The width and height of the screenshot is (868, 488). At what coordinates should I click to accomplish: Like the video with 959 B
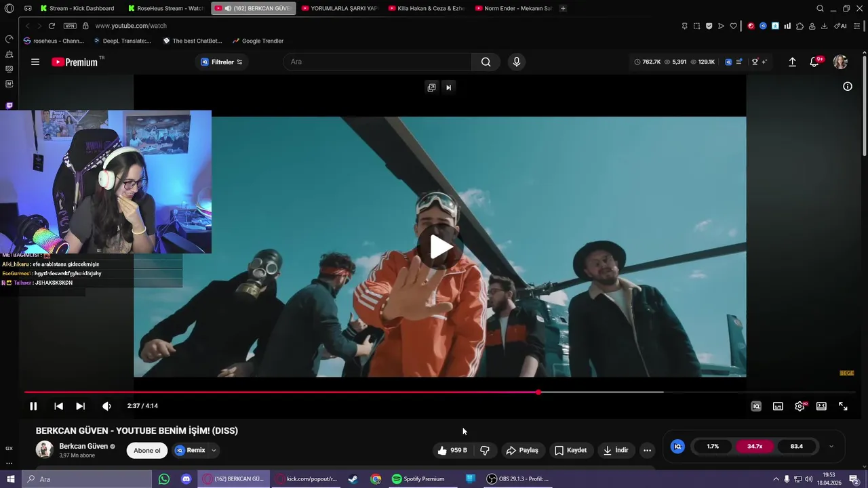tap(452, 450)
